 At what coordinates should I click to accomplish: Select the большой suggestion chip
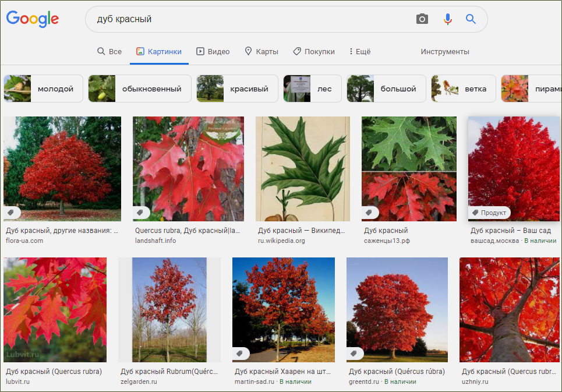(x=386, y=89)
